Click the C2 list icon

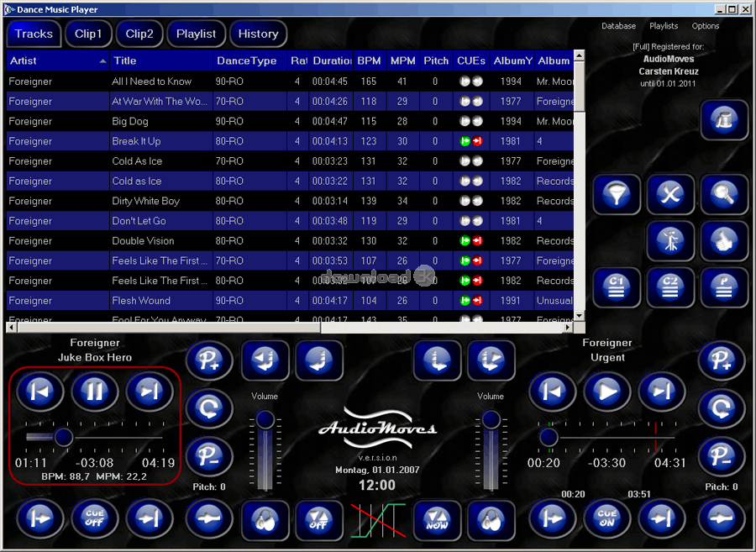(670, 287)
